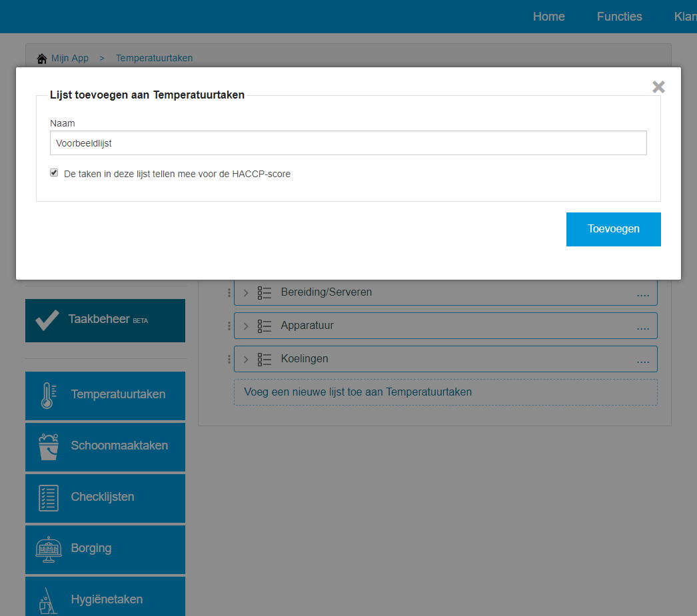This screenshot has height=616, width=697.
Task: Click Voeg een nieuwe lijst toe link
Action: pyautogui.click(x=445, y=392)
